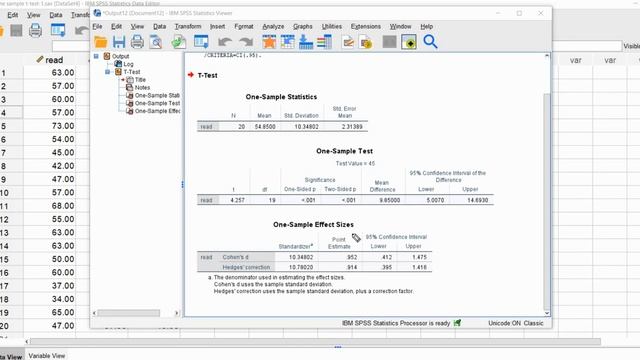Click row 18 cell with 34.00

pyautogui.click(x=49, y=299)
